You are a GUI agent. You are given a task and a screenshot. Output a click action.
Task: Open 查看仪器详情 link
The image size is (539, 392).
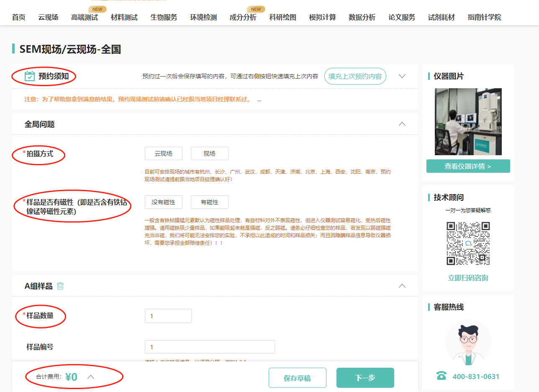tap(468, 166)
